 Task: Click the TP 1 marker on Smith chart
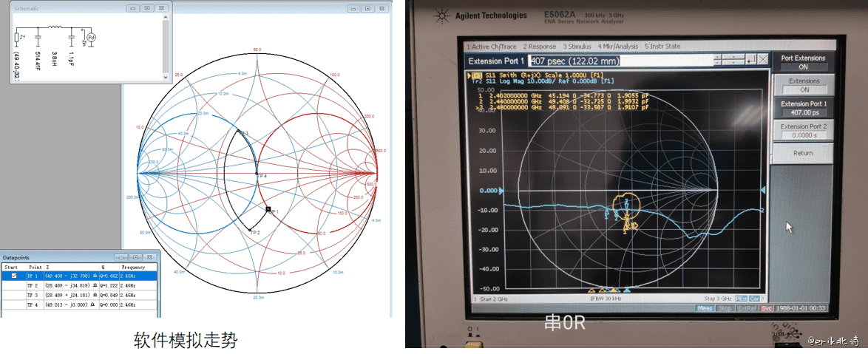click(268, 210)
